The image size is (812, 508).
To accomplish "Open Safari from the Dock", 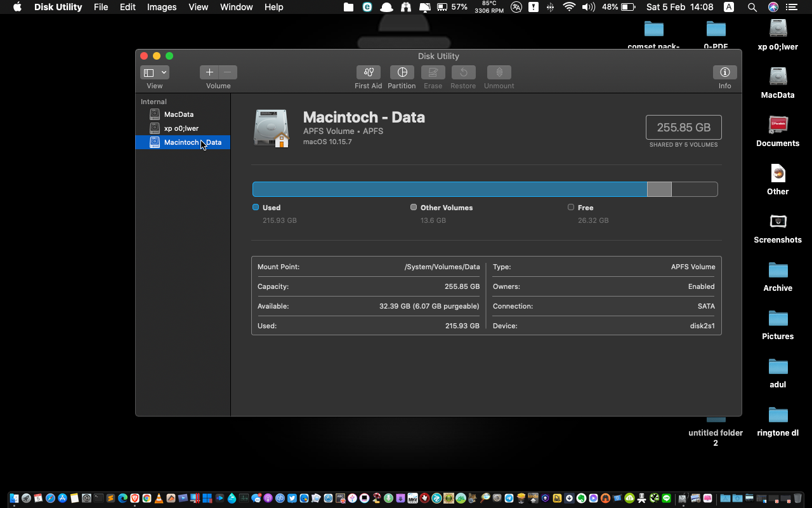I will click(50, 498).
